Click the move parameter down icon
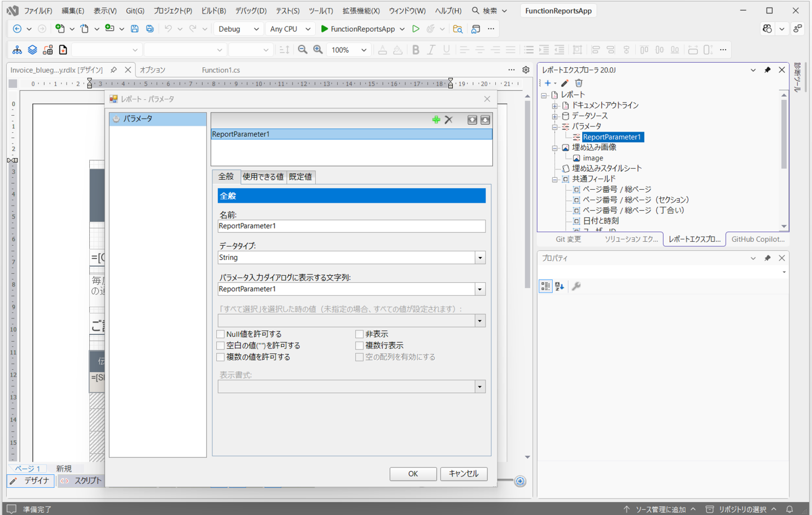 tap(485, 120)
